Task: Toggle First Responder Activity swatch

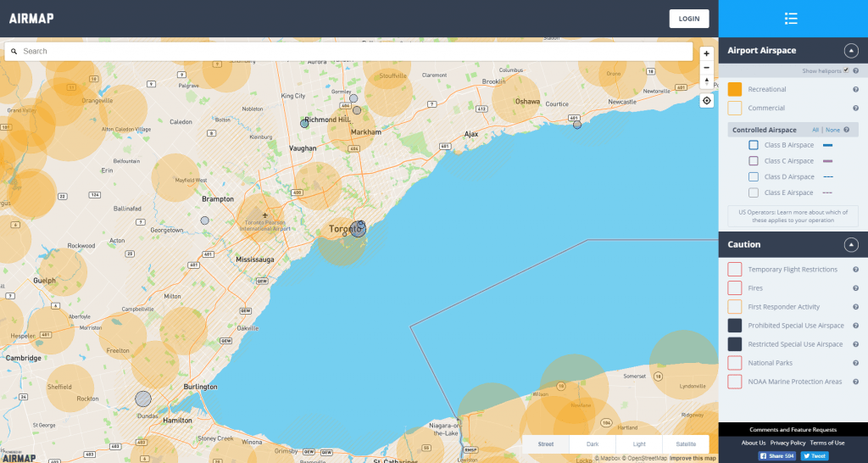Action: (735, 307)
